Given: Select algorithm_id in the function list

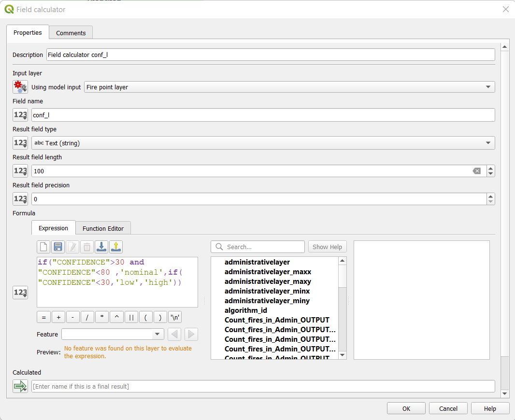Looking at the screenshot, I should (x=245, y=310).
